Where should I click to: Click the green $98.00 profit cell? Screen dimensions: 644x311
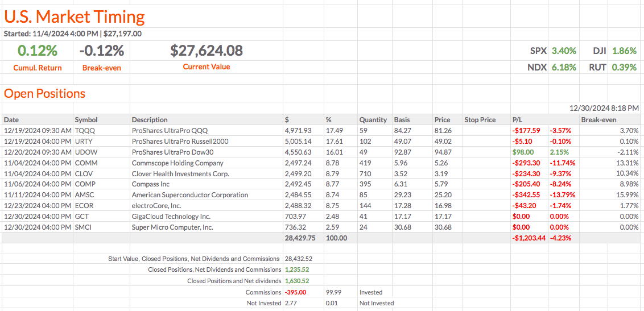523,152
